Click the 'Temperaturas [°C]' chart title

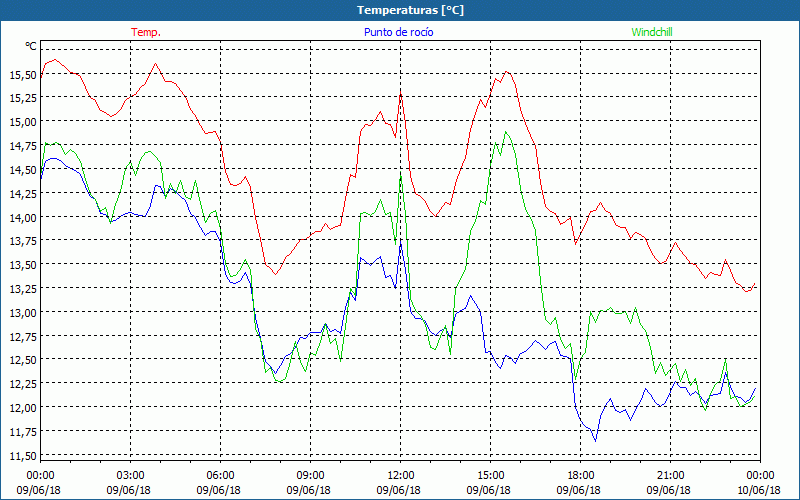(410, 10)
